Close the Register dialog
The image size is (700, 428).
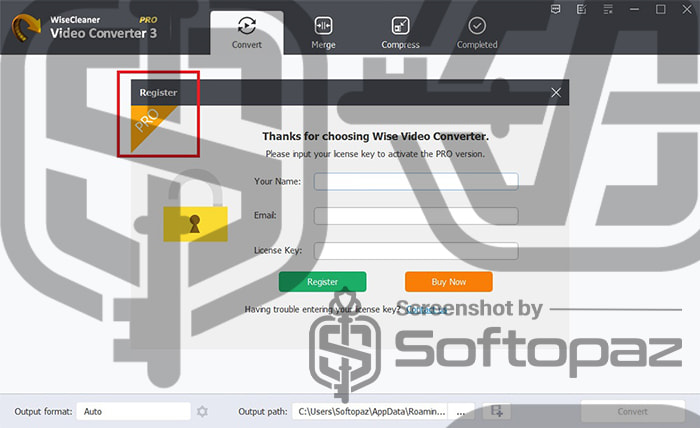coord(556,92)
